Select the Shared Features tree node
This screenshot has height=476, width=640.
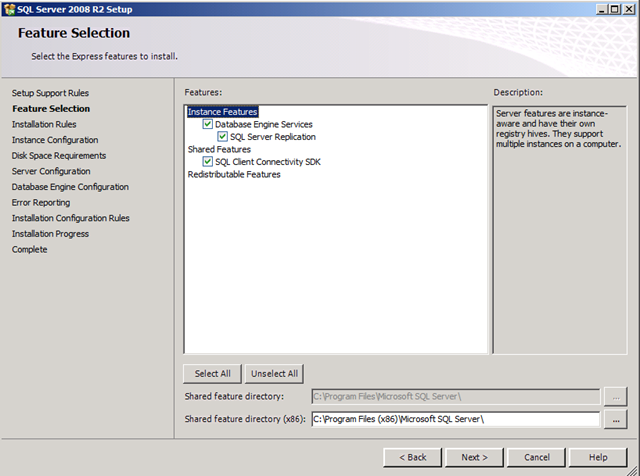[x=219, y=149]
